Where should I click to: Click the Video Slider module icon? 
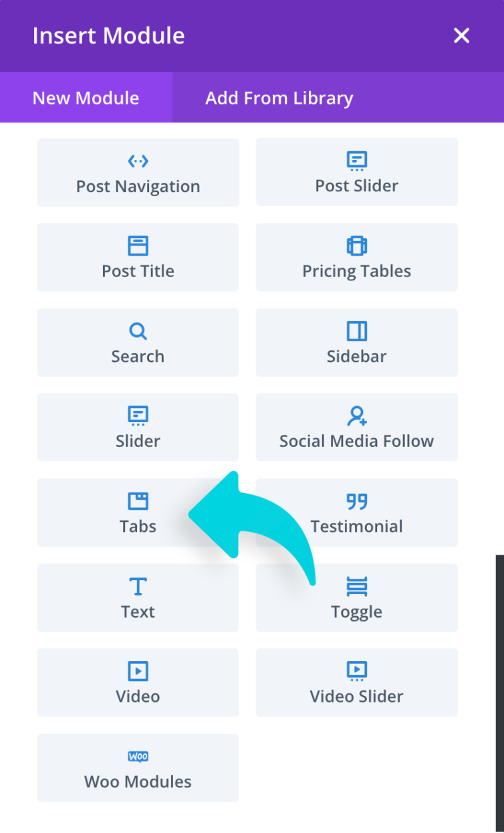pos(356,671)
